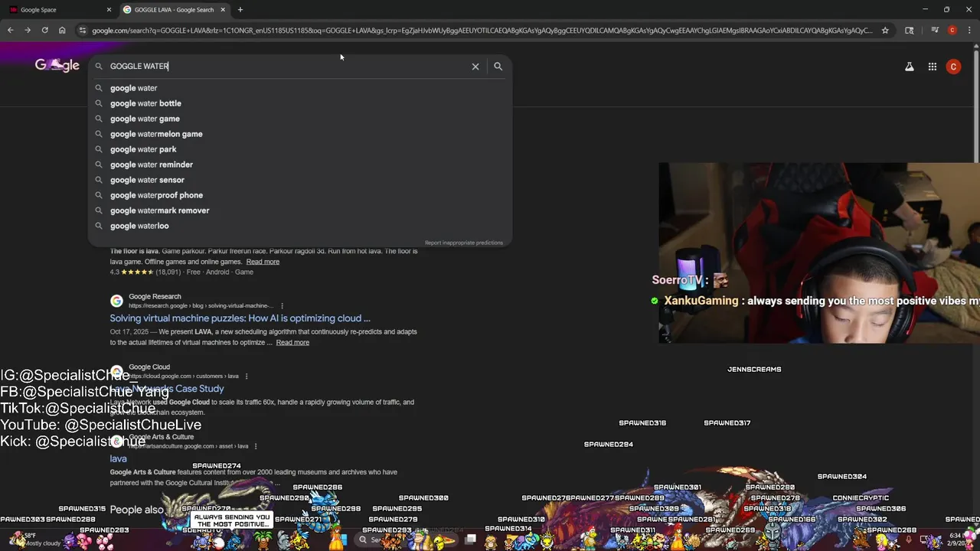Open the Google apps grid
Screen dimensions: 980x551
[x=933, y=67]
